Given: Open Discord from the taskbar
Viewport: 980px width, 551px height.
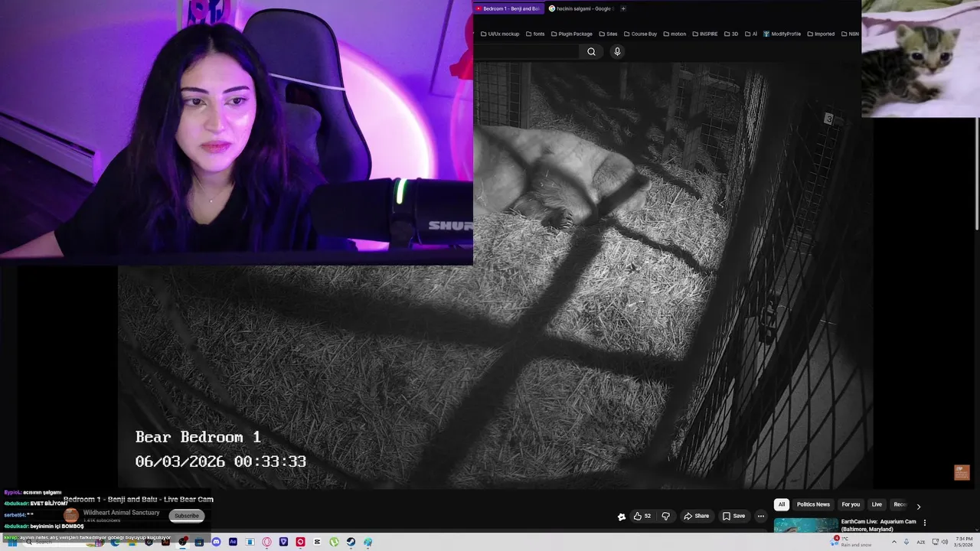Looking at the screenshot, I should 216,542.
